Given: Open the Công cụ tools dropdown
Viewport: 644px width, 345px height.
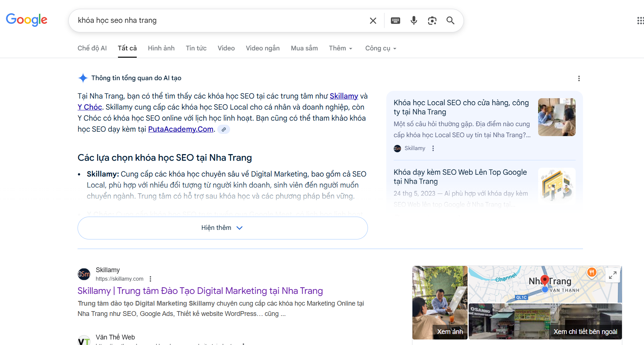Looking at the screenshot, I should click(380, 48).
